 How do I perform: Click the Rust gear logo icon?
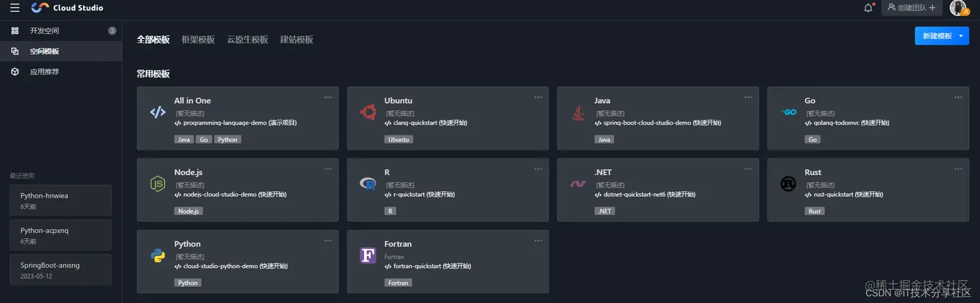point(788,184)
